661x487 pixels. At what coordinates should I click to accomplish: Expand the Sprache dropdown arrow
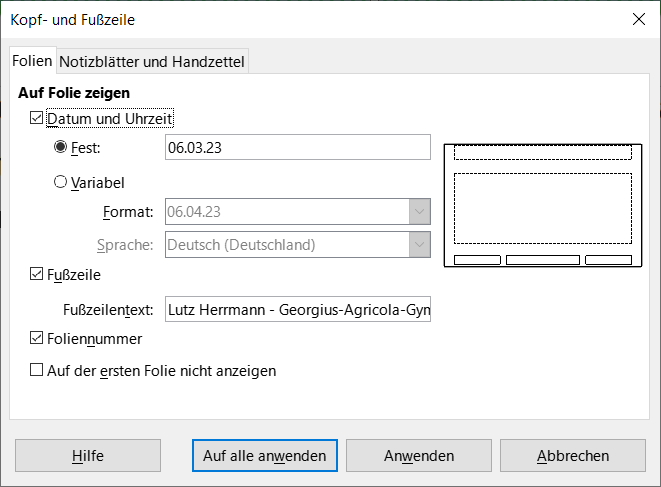[419, 244]
